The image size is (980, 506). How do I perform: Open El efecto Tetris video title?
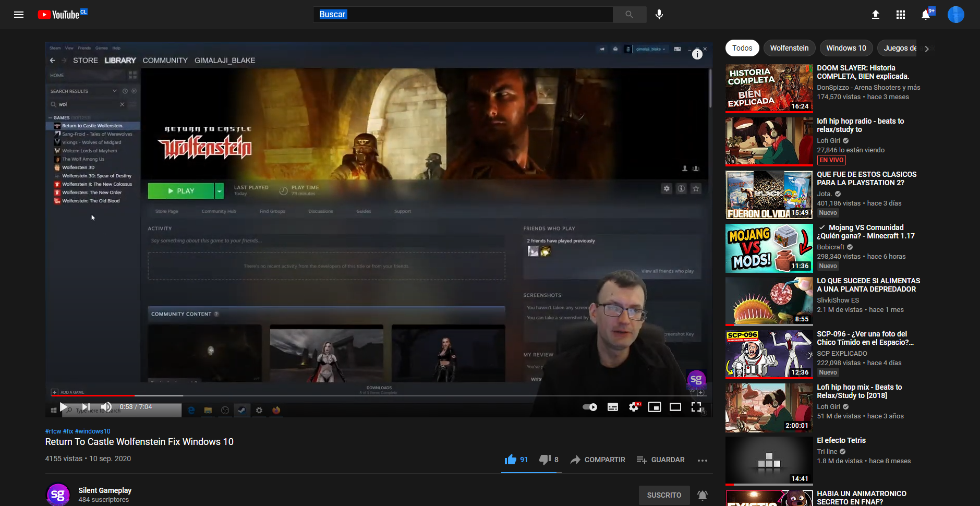pos(841,440)
